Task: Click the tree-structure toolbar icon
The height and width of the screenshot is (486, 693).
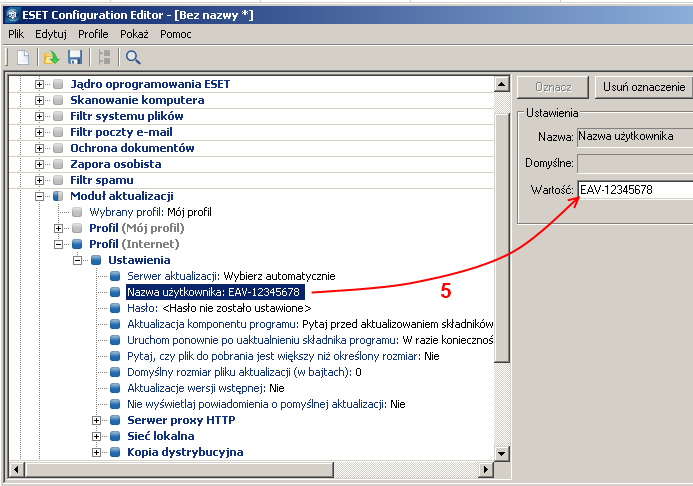Action: tap(103, 57)
